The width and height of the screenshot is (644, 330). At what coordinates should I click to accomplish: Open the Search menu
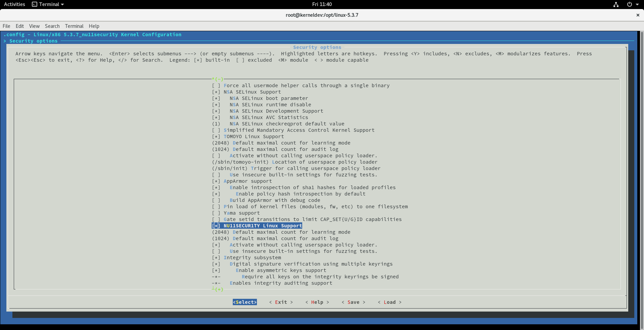(52, 26)
